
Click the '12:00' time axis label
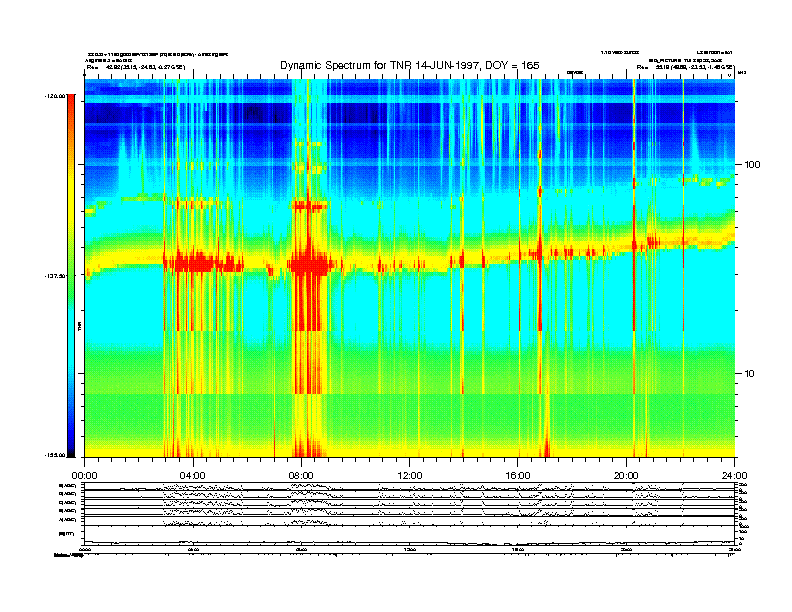410,476
